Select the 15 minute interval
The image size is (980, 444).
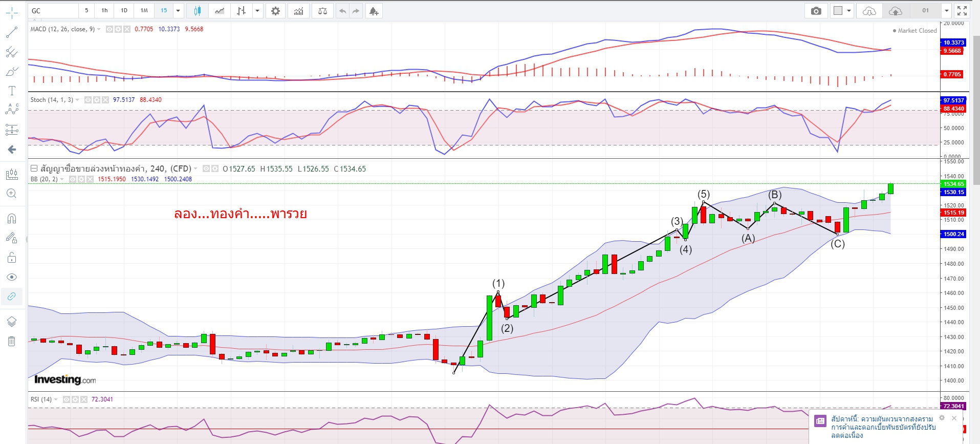(x=164, y=11)
